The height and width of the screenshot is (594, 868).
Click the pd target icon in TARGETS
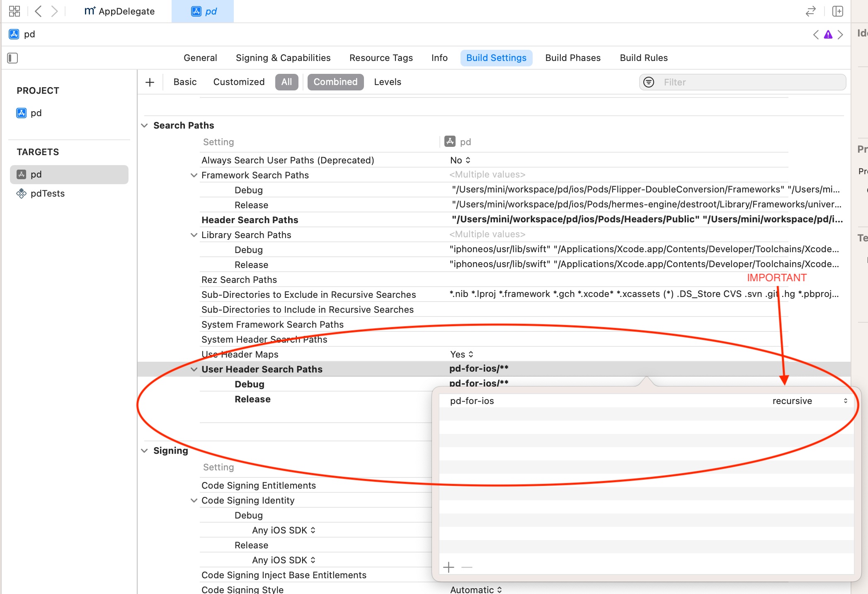point(22,174)
